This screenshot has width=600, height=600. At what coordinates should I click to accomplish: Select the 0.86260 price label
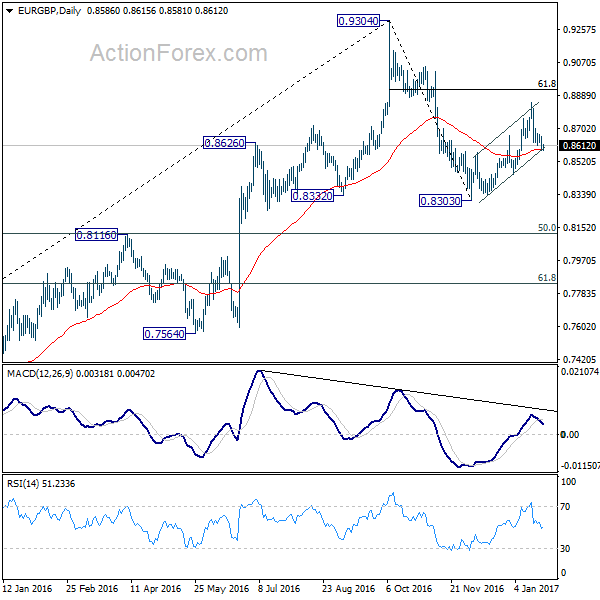[x=224, y=143]
